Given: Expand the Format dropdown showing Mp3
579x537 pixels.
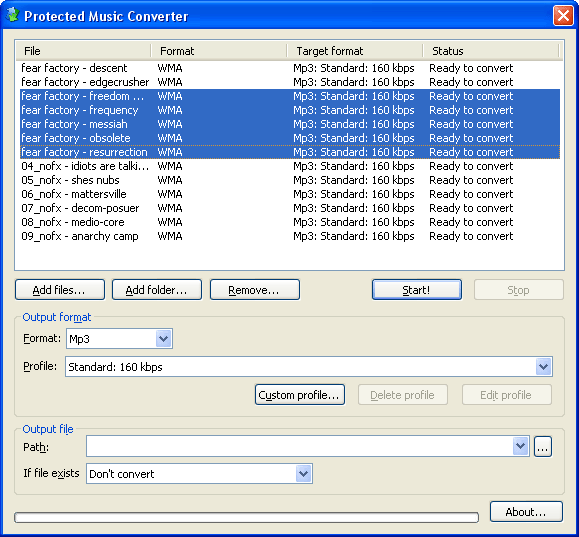Looking at the screenshot, I should 164,338.
